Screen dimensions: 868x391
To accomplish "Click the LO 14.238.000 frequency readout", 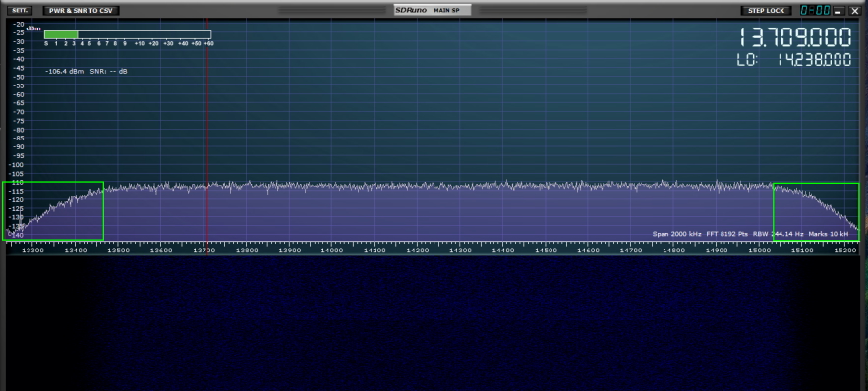I will click(x=794, y=60).
